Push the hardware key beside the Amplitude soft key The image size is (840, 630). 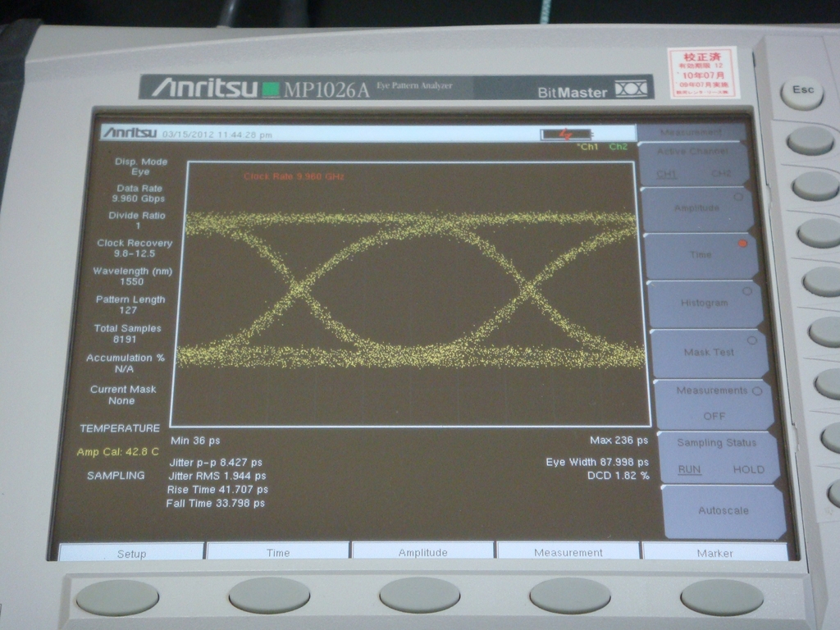pyautogui.click(x=815, y=186)
